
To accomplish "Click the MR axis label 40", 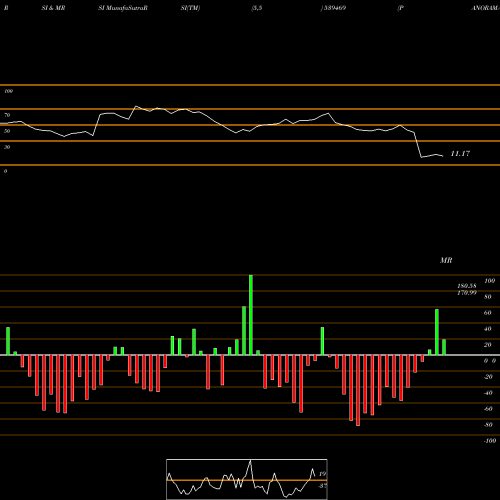I will 488,329.
